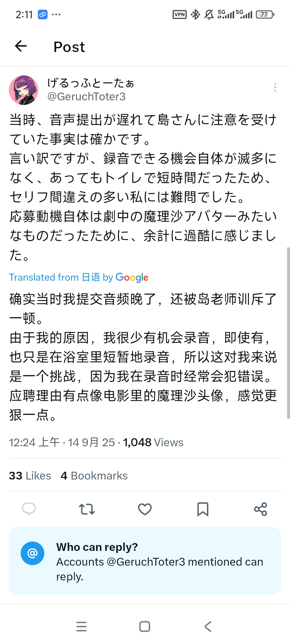This screenshot has height=644, width=290.
Task: Open the post's three-dot more menu
Action: [275, 87]
